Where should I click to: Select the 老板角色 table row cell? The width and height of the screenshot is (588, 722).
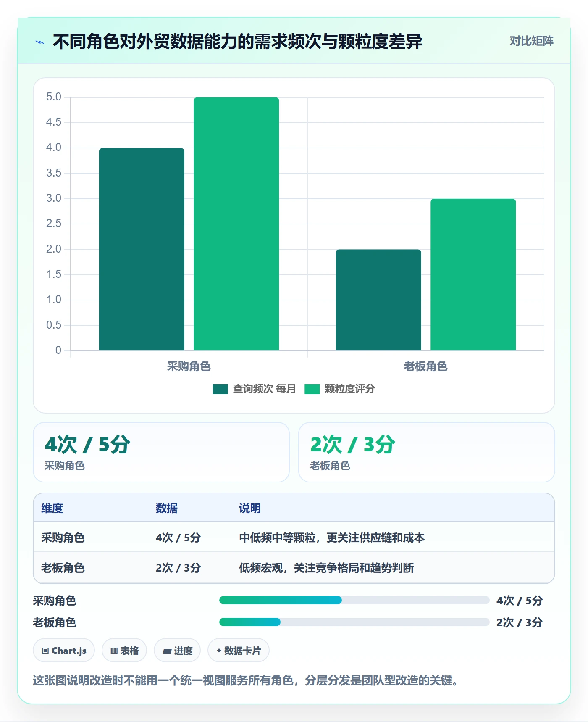tap(63, 568)
